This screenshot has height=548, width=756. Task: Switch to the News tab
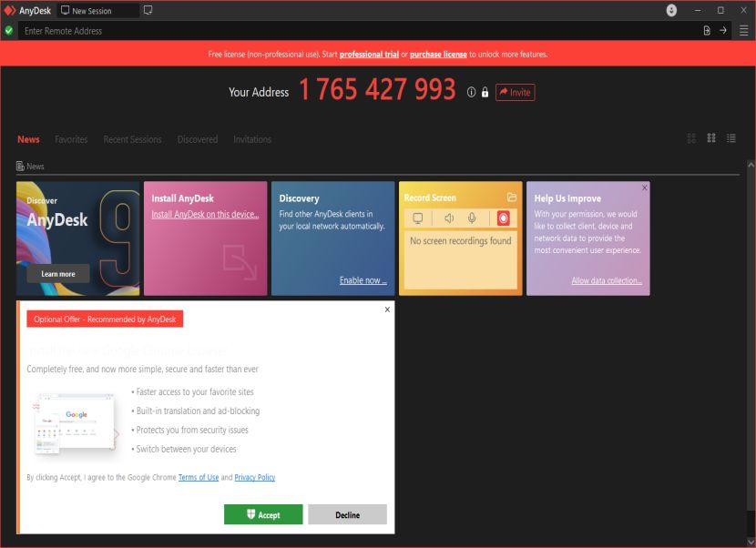(28, 139)
